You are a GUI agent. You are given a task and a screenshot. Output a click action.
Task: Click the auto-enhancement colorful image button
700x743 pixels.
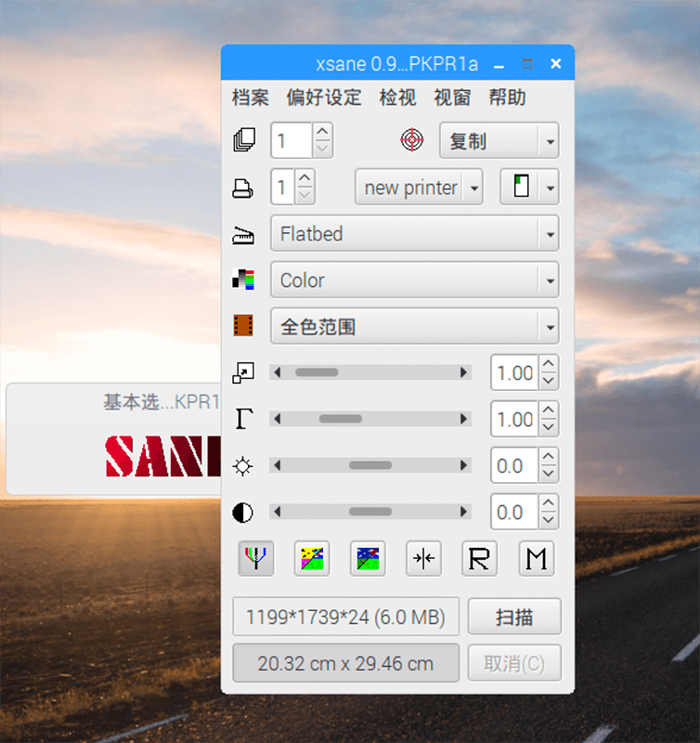coord(312,558)
